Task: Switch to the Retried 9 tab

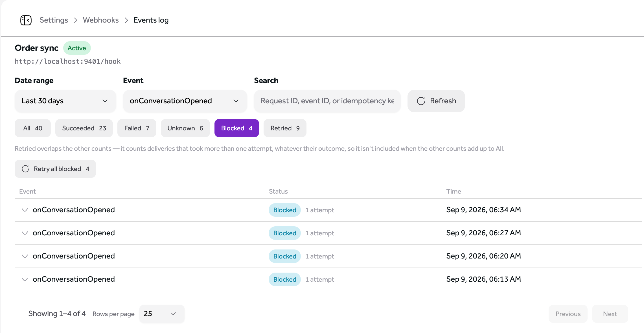Action: pos(285,128)
